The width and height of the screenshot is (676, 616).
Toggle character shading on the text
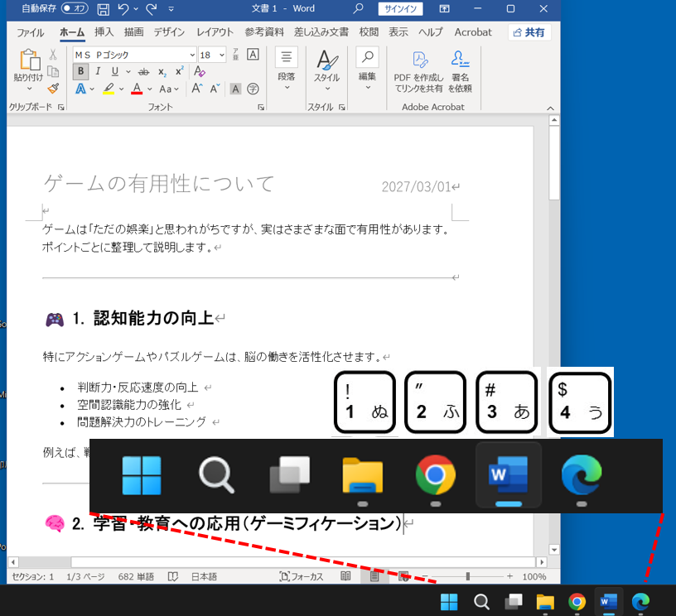pos(235,89)
